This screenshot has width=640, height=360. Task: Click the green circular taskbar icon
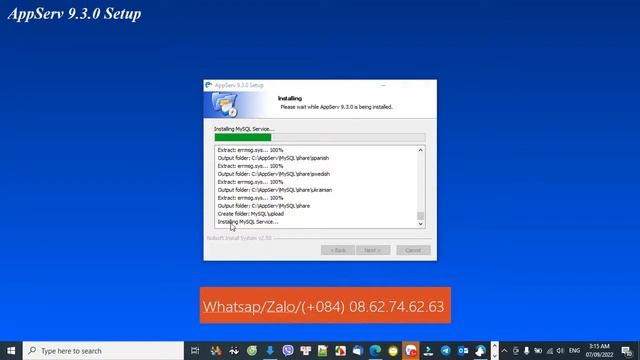(252, 351)
